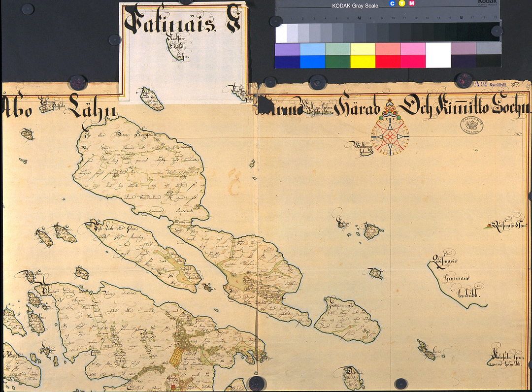The image size is (532, 392).
Task: Pick the navy blue color patch
Action: (x=287, y=62)
